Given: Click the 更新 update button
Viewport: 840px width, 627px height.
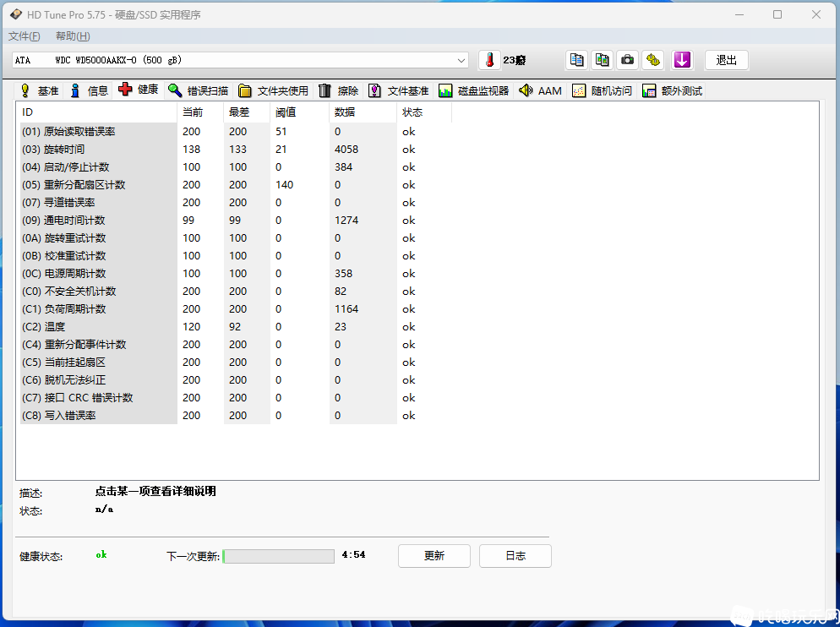Looking at the screenshot, I should click(x=434, y=556).
